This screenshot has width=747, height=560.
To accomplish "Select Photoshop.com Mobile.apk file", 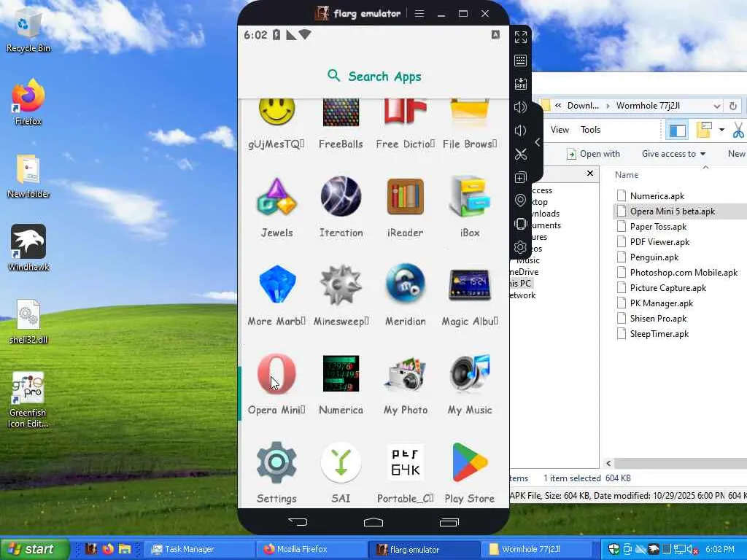I will click(683, 273).
